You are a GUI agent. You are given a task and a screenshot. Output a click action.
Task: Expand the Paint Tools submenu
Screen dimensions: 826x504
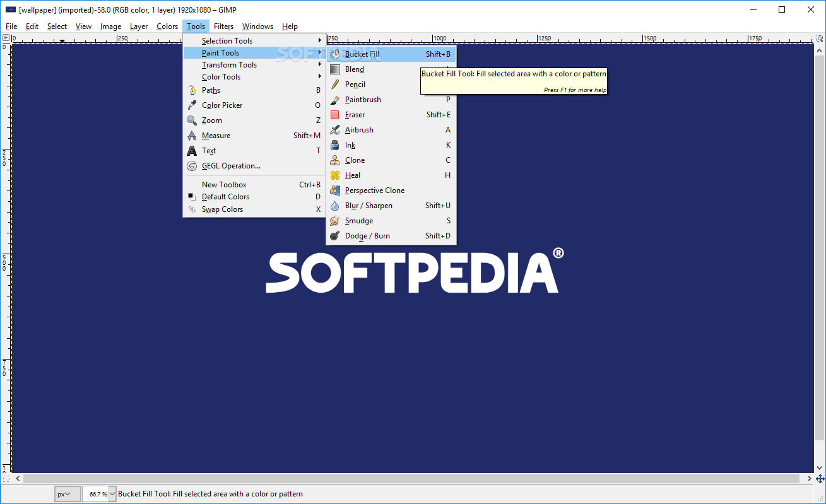click(254, 53)
